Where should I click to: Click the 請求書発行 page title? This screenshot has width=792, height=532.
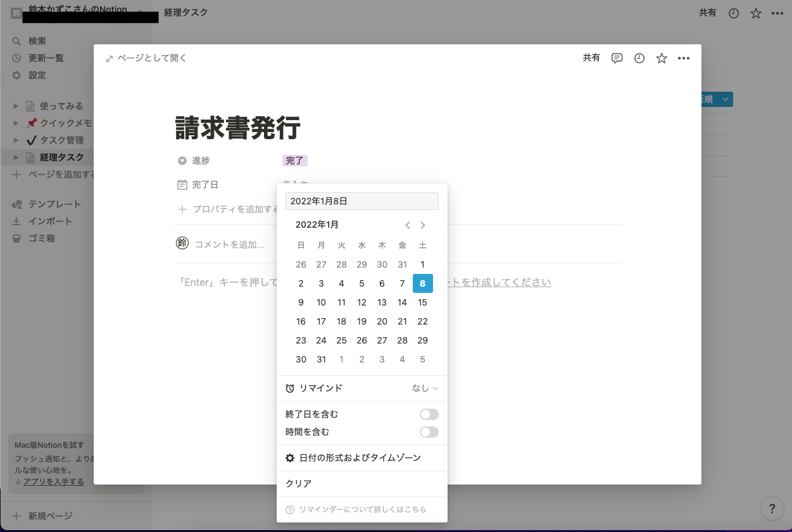pos(238,128)
